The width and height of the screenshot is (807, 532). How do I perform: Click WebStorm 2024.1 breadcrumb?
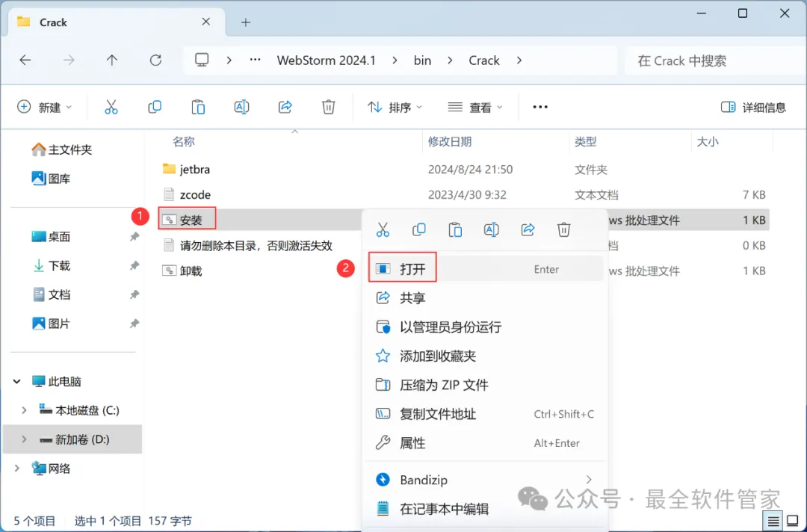(x=327, y=61)
